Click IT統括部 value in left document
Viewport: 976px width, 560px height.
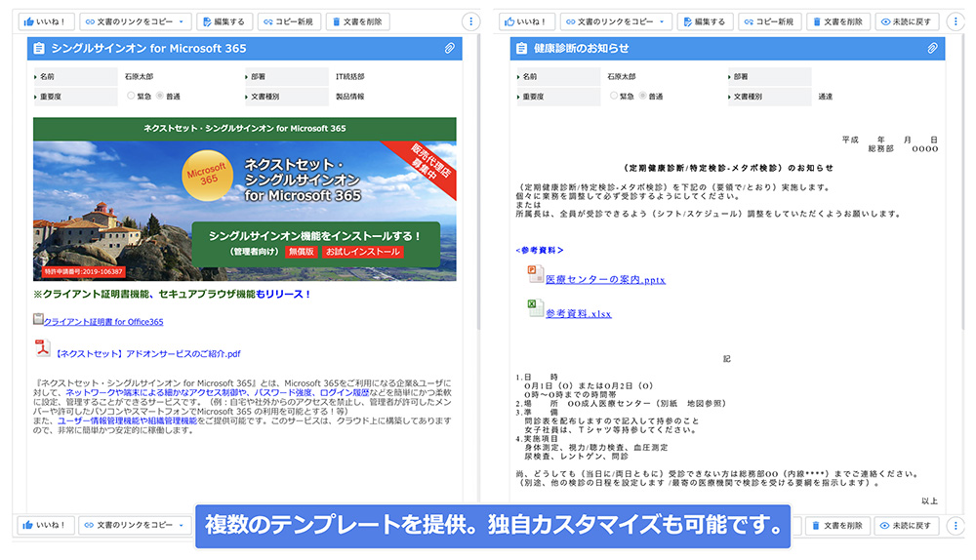point(349,76)
